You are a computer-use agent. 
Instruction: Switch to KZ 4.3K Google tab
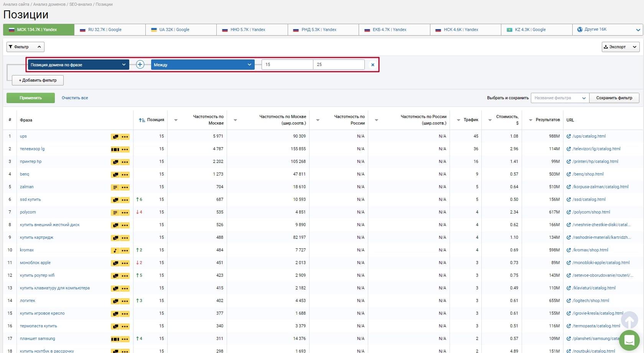[537, 30]
